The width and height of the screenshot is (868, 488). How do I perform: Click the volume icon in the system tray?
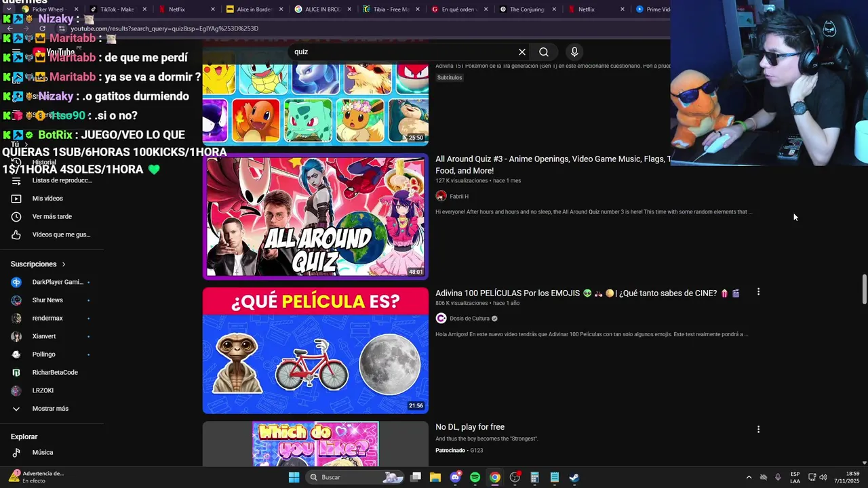(823, 477)
